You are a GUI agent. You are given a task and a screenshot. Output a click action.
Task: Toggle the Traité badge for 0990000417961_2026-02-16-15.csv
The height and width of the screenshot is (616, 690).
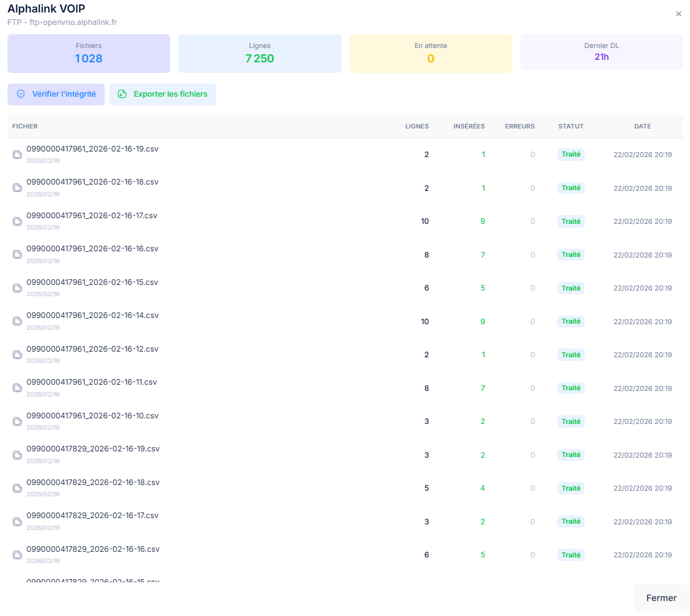point(570,287)
